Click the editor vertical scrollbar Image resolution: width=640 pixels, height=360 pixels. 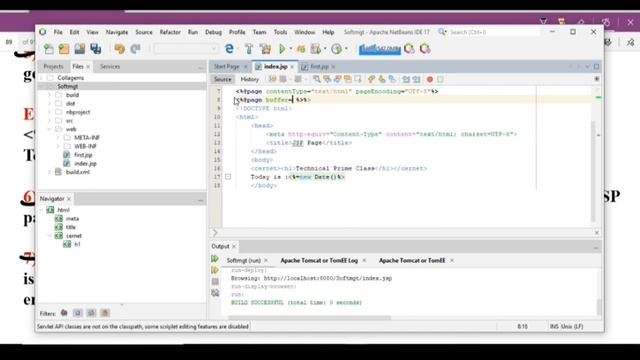[x=593, y=171]
